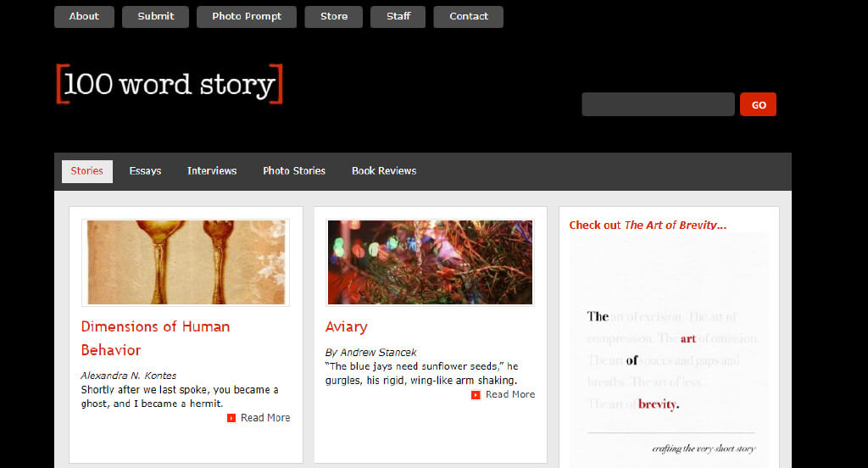
Task: Open the Photo Prompt page
Action: coord(247,17)
